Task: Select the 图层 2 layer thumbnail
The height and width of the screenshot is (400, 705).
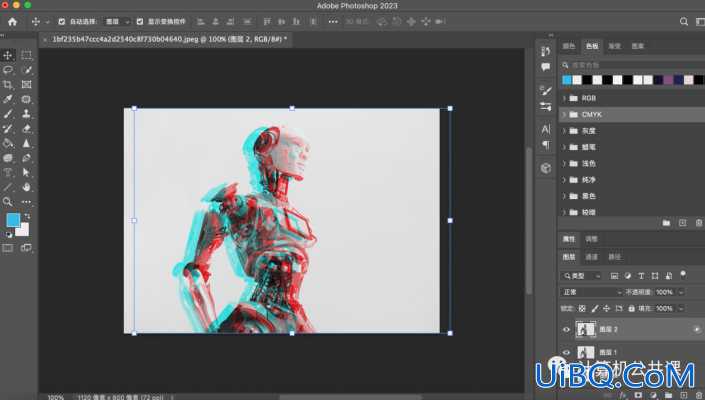Action: (585, 329)
